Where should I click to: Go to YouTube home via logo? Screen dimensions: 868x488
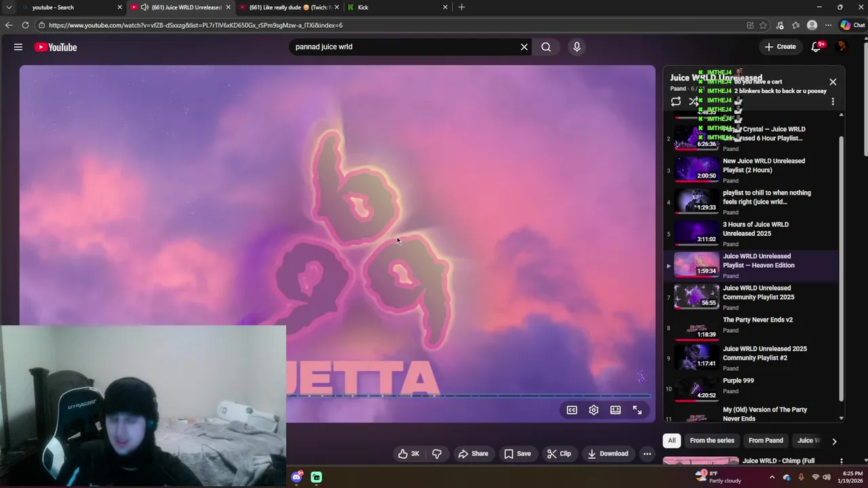[56, 47]
